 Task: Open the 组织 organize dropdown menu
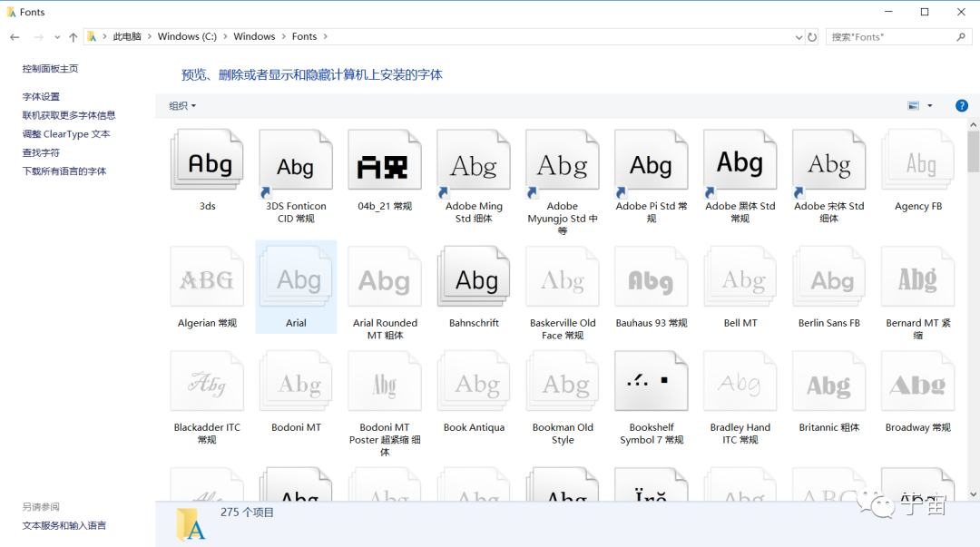coord(181,105)
